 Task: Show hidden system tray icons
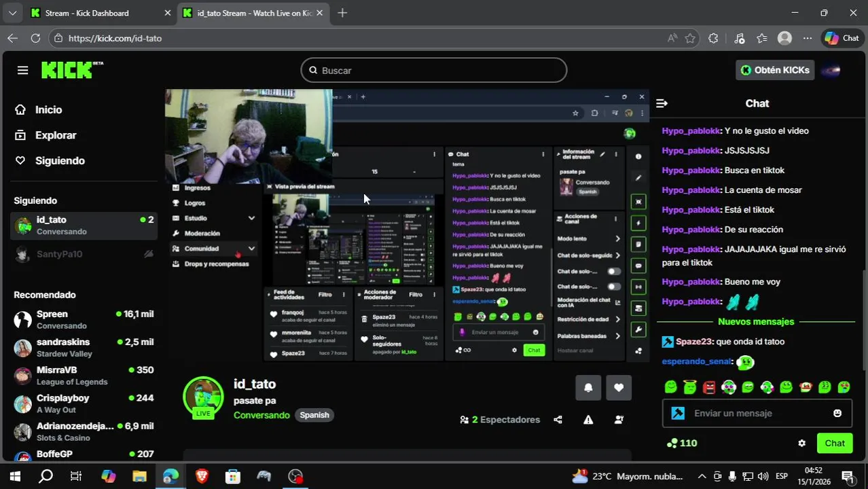pos(702,476)
